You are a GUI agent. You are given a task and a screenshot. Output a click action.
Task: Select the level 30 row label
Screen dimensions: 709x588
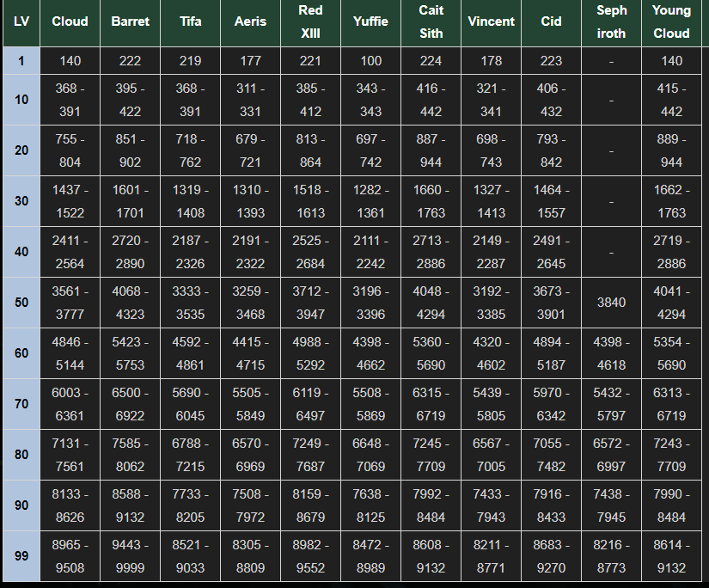pyautogui.click(x=21, y=201)
